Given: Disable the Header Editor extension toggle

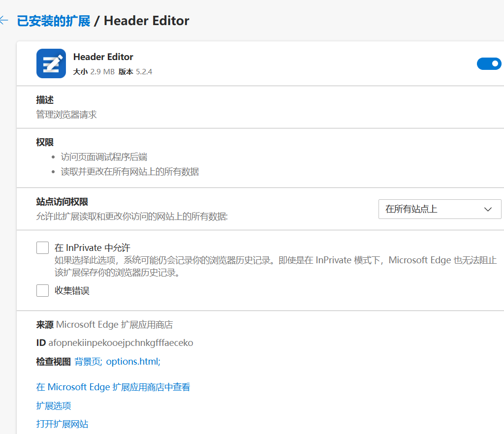Looking at the screenshot, I should [489, 63].
